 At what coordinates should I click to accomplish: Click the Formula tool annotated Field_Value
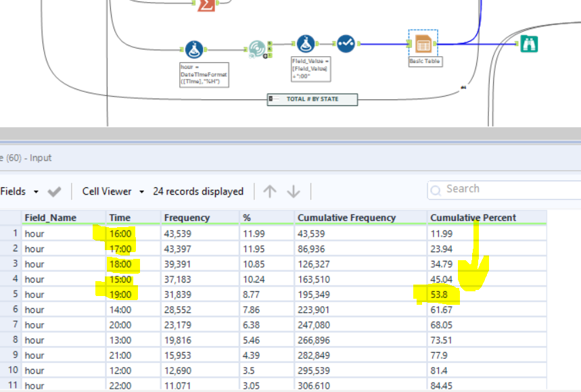pos(306,44)
